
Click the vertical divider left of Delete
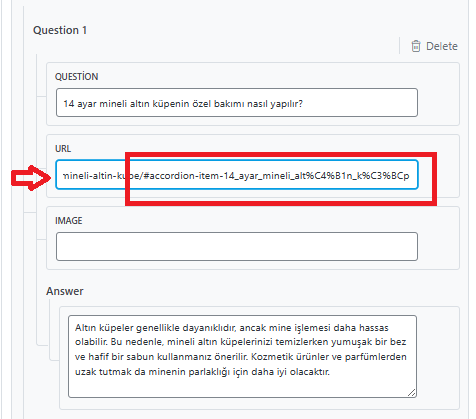coord(399,46)
